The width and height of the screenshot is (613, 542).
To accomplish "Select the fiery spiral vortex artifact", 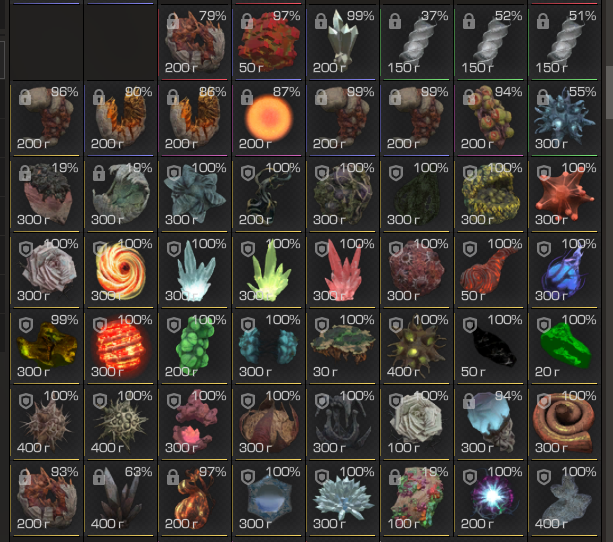I will (x=121, y=271).
